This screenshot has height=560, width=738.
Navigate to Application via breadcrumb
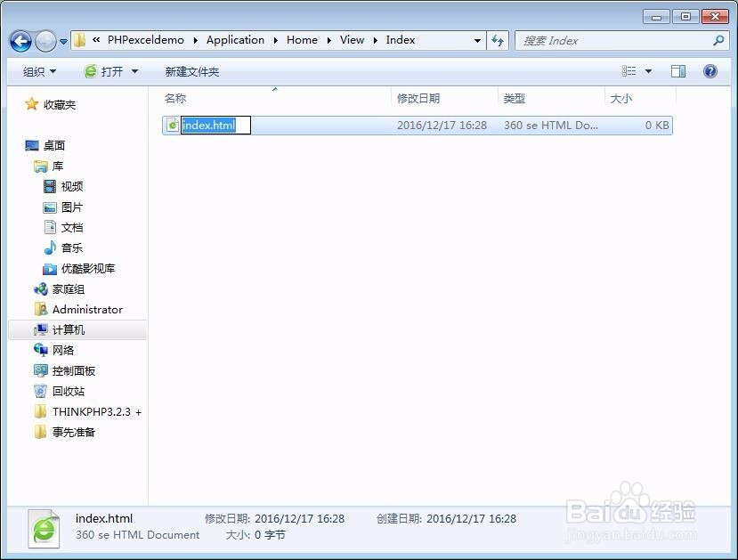pyautogui.click(x=235, y=39)
